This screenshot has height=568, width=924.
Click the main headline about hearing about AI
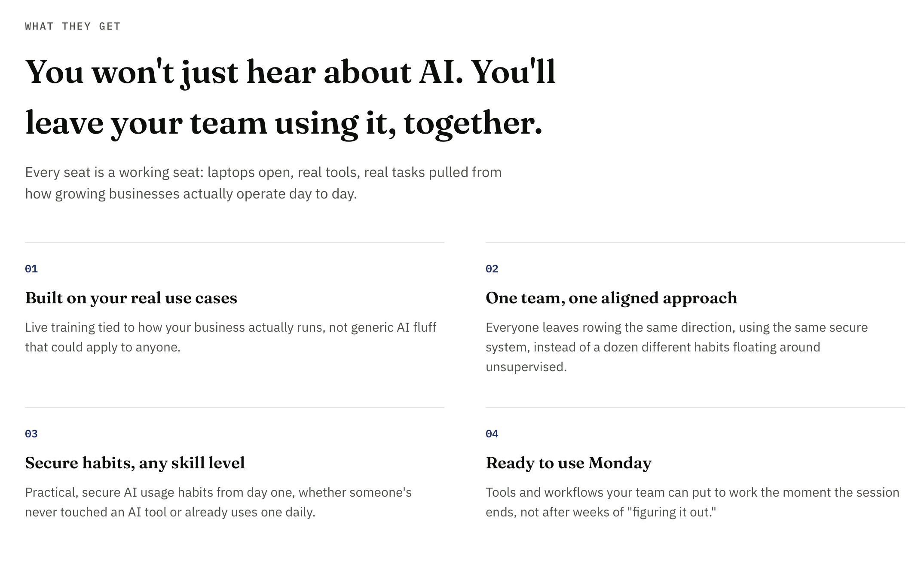(x=291, y=97)
